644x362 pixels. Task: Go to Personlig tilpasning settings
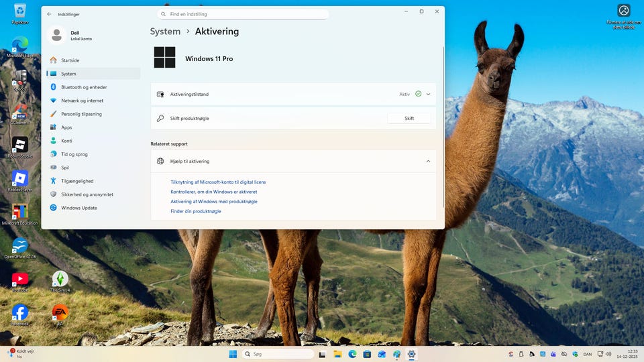[x=81, y=114]
